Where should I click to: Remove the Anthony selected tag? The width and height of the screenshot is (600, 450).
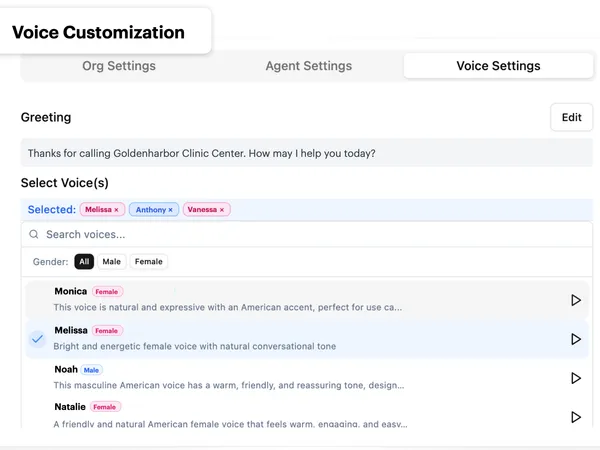click(170, 210)
